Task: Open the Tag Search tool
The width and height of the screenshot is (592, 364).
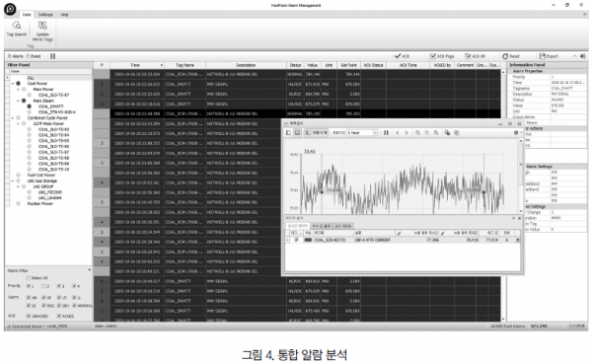Action: tap(17, 29)
